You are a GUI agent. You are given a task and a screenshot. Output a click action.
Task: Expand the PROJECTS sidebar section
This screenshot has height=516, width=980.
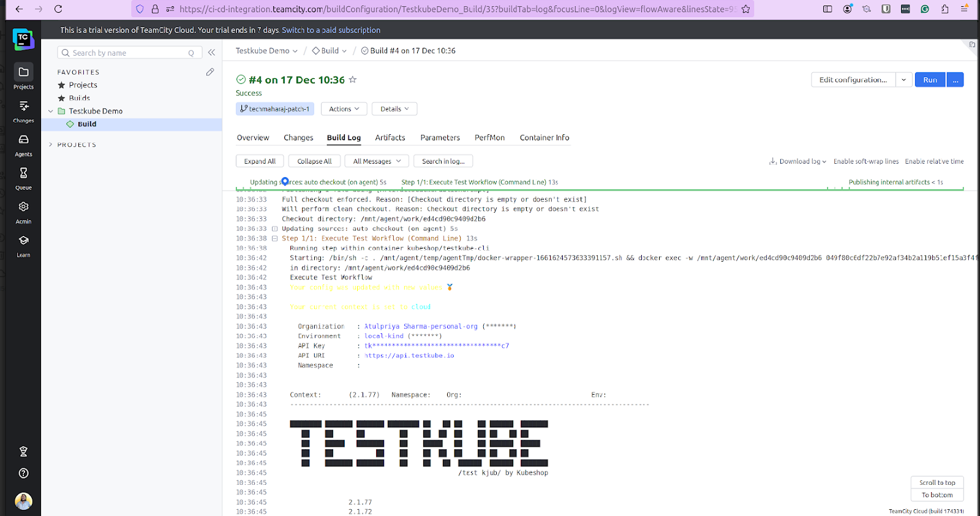click(51, 145)
